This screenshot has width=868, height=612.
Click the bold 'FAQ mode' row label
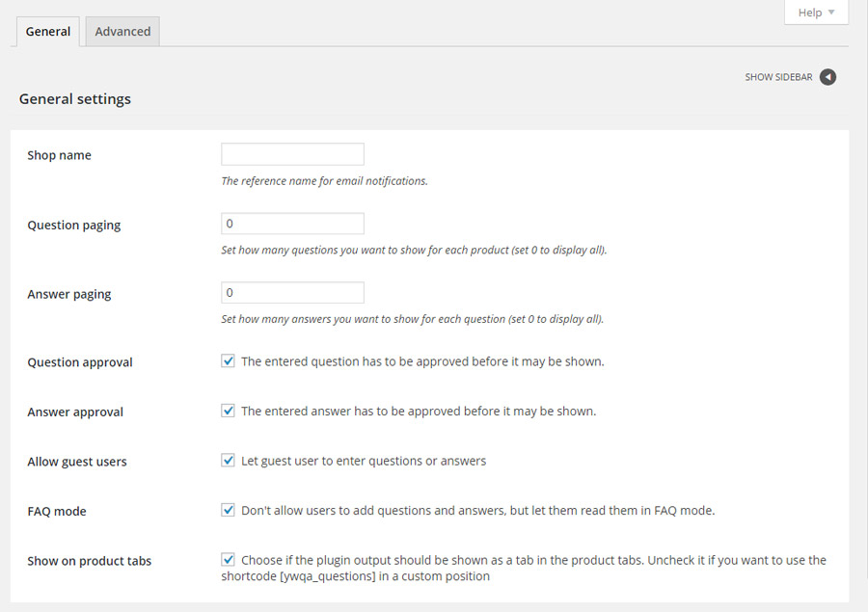(x=57, y=511)
